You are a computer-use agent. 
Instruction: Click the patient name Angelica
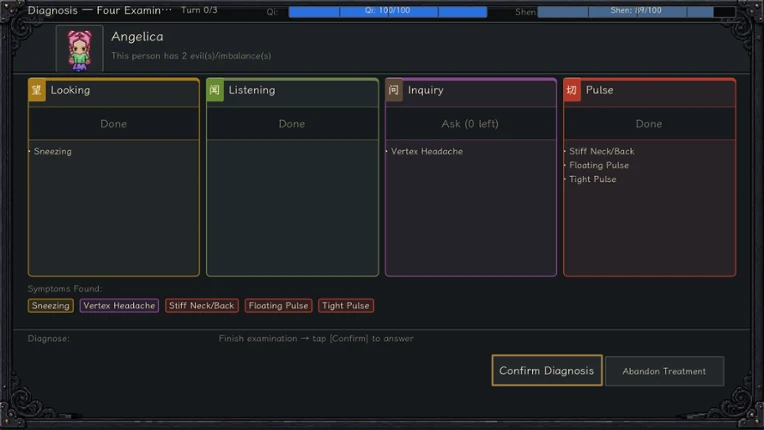click(137, 37)
